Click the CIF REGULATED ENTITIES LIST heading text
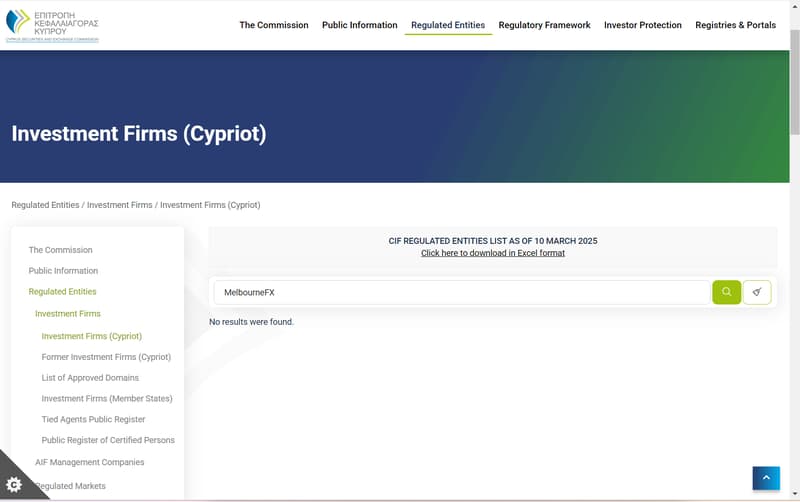The image size is (800, 502). 493,241
